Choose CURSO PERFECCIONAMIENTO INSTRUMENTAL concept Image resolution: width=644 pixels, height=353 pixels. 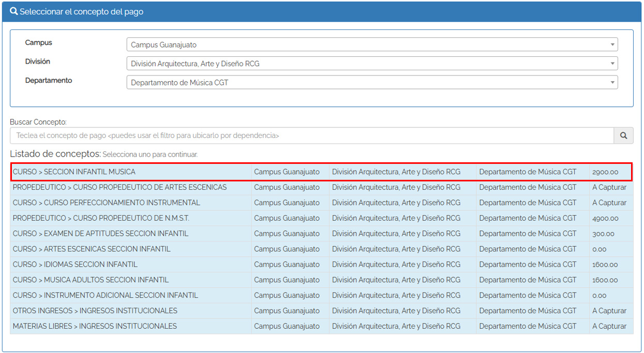pos(106,203)
